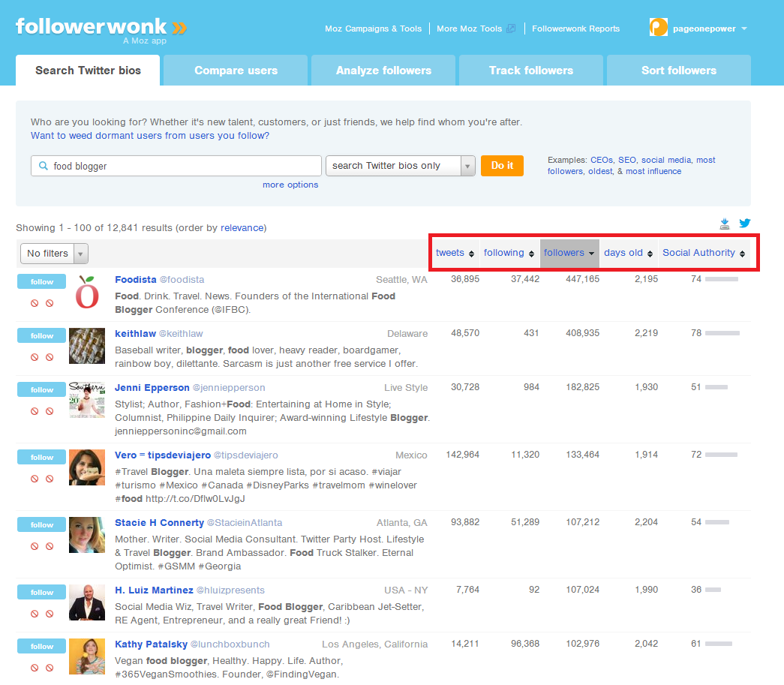Click the social media example link

point(666,160)
